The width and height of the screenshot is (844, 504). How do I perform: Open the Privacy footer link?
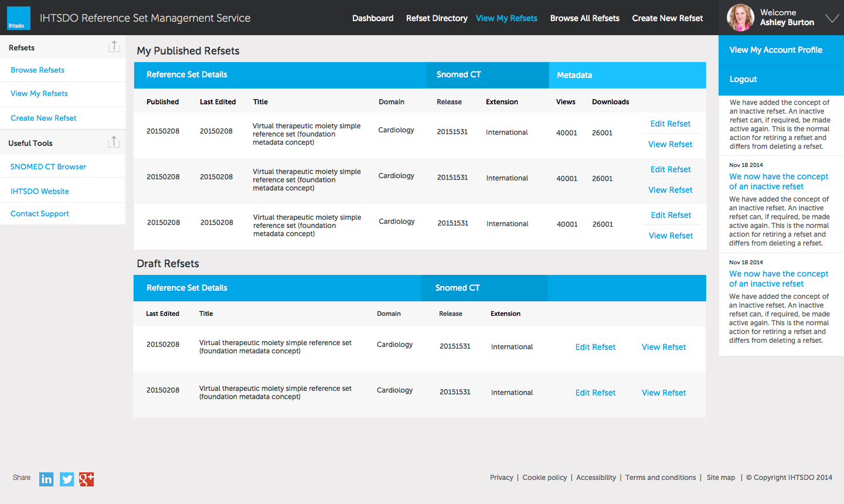pyautogui.click(x=502, y=478)
